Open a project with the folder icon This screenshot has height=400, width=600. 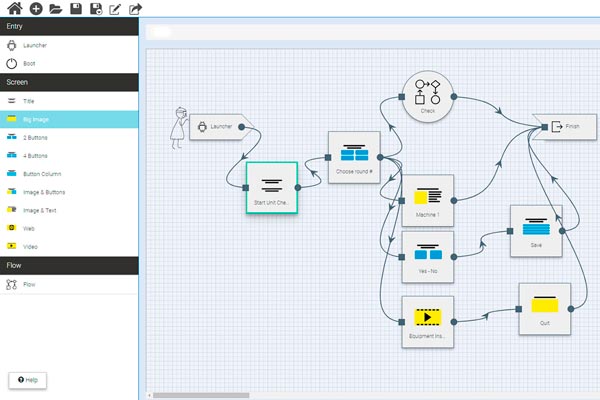[56, 9]
